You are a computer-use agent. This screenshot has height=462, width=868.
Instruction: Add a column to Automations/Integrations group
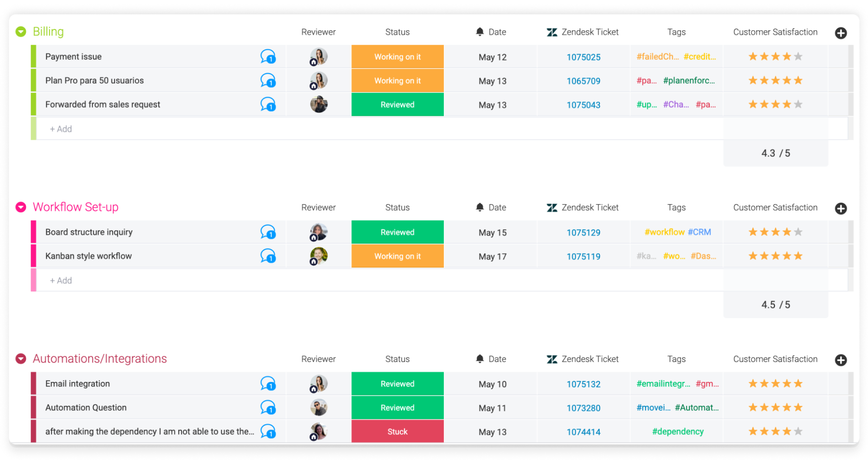click(x=841, y=360)
